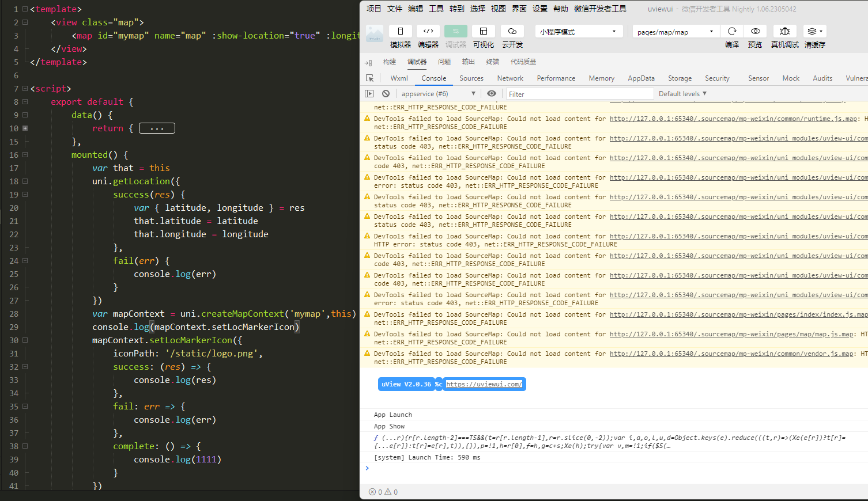Image resolution: width=868 pixels, height=501 pixels.
Task: Collapse the view fold at line 2
Action: point(25,22)
